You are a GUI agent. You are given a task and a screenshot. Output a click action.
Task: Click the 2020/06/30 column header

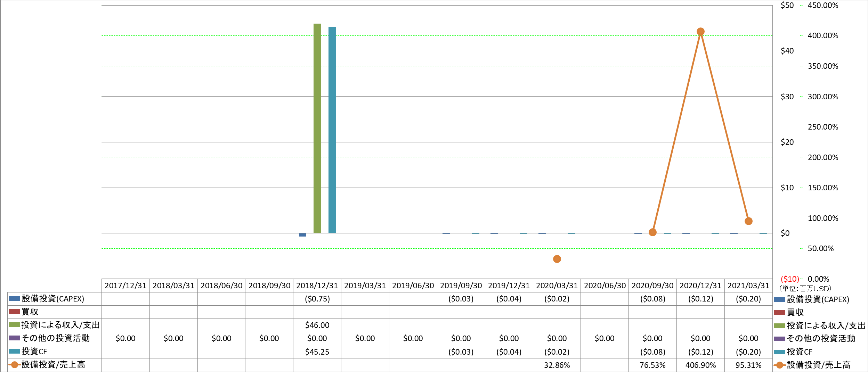pyautogui.click(x=605, y=286)
